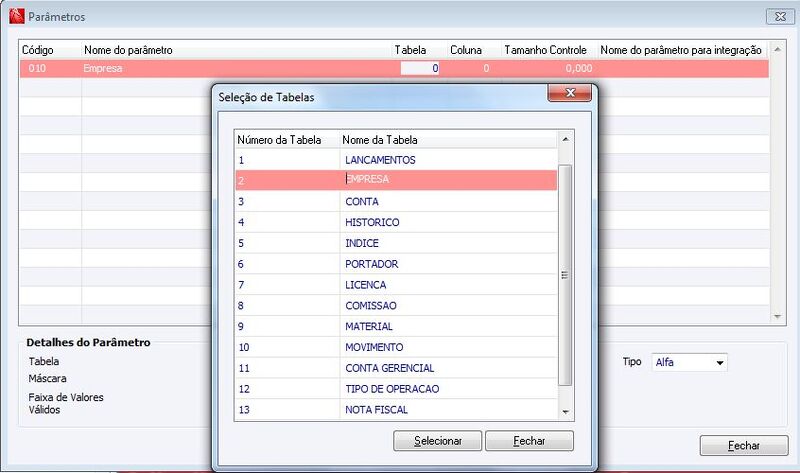Viewport: 800px width, 473px height.
Task: Select the HISTORICO table row
Action: (x=396, y=222)
